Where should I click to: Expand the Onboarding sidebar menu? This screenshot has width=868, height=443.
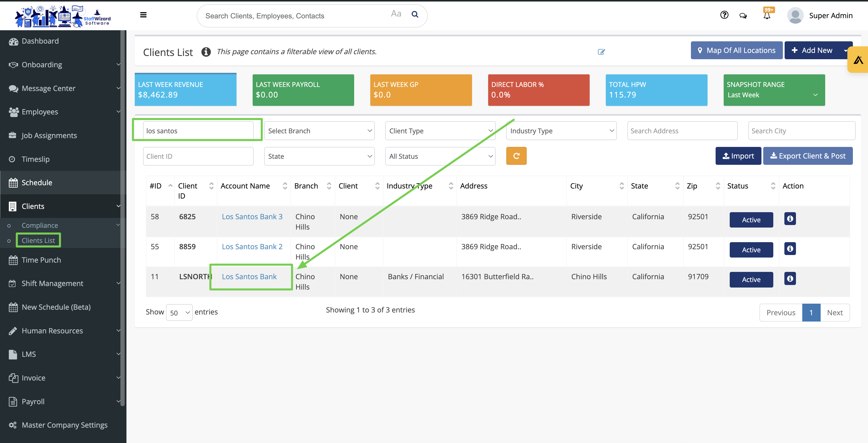pos(63,65)
